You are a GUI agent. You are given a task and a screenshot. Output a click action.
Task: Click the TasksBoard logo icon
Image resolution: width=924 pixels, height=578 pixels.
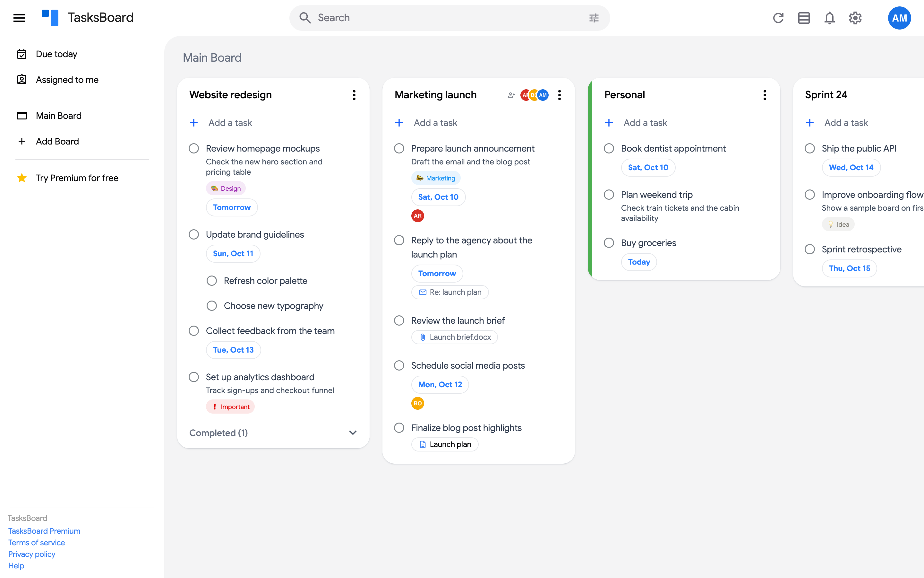tap(50, 18)
